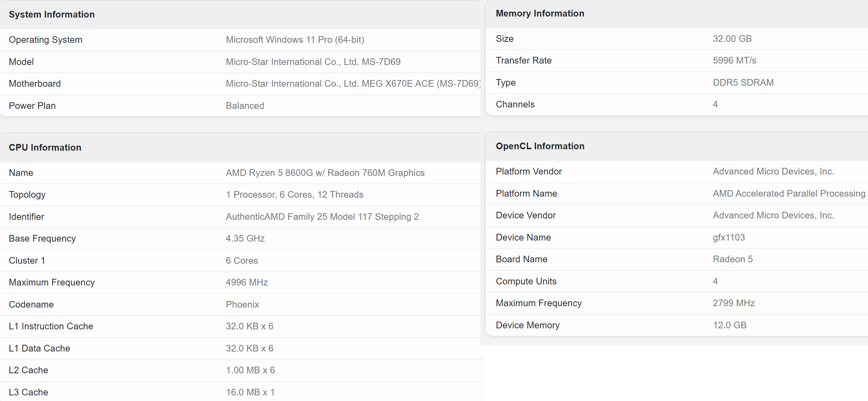Select the 32.00 GB memory size
Image resolution: width=868 pixels, height=401 pixels.
coord(732,39)
